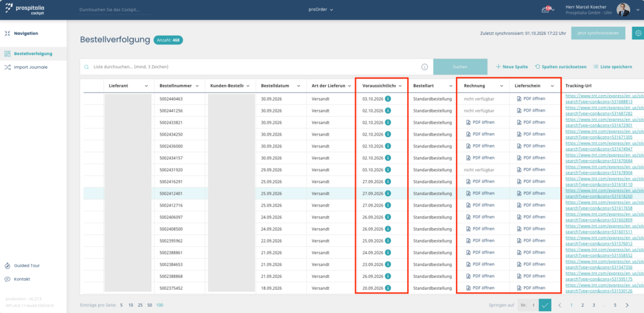The image size is (644, 313).
Task: Confirm page jump with checkmark button
Action: 545,306
